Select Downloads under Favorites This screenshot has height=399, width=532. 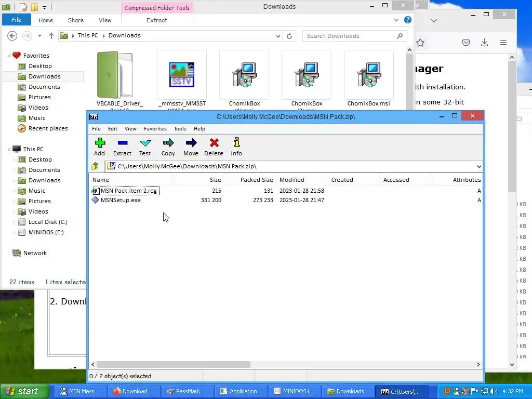tap(45, 76)
